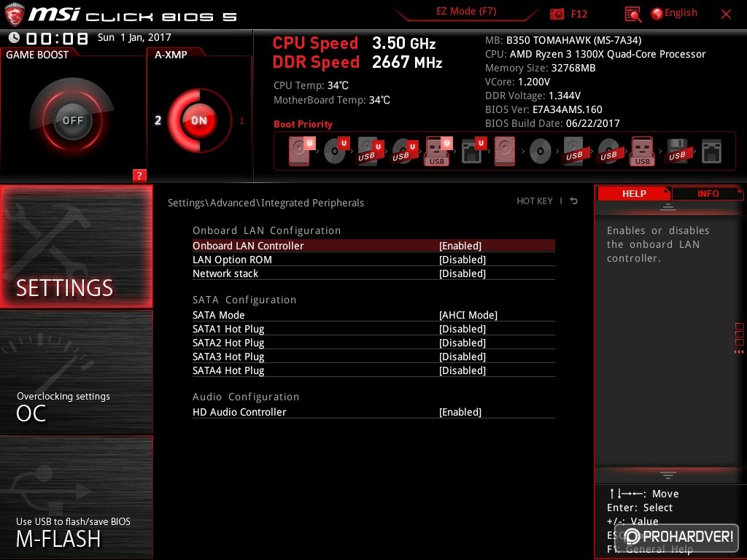Open Onboard LAN Controller [Enabled] value
747x560 pixels.
pyautogui.click(x=460, y=246)
